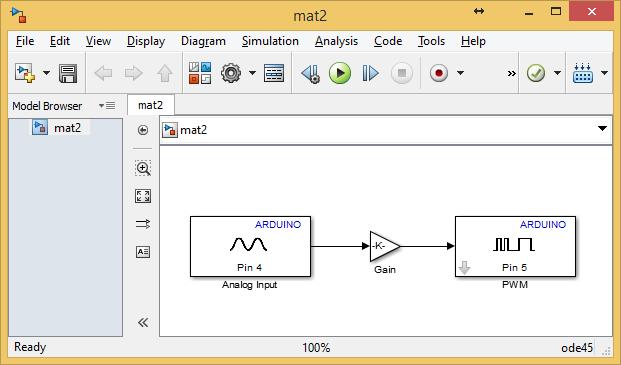
Task: Expand the breadcrumb bar dropdown arrow
Action: [602, 129]
